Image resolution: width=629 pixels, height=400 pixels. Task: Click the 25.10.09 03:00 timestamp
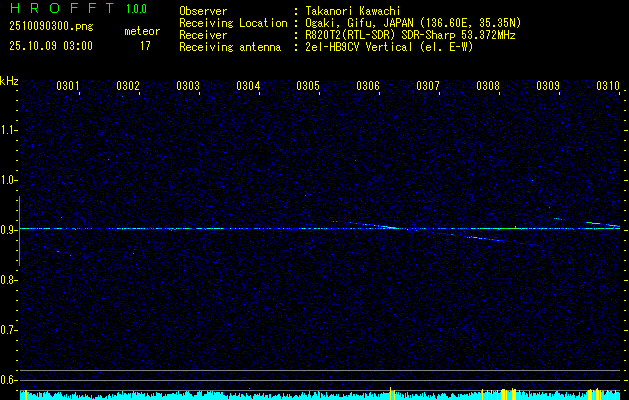click(x=49, y=45)
